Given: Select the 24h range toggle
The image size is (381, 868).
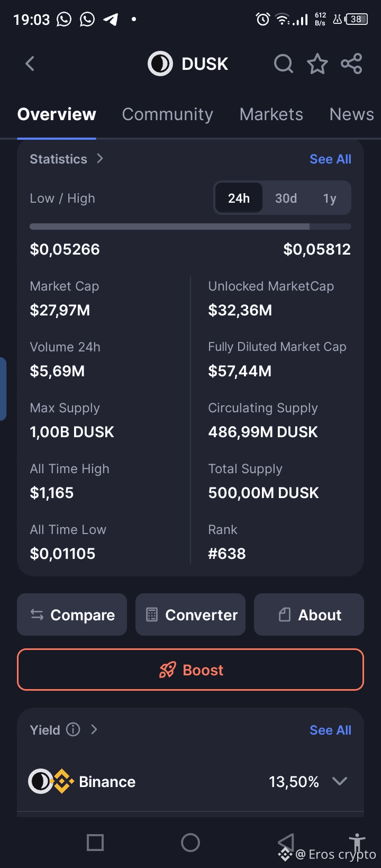Looking at the screenshot, I should (x=239, y=198).
